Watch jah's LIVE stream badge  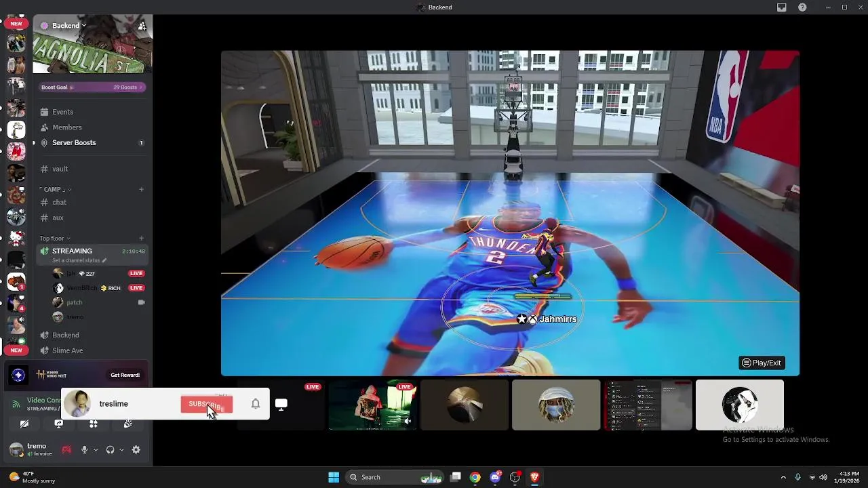[136, 274]
